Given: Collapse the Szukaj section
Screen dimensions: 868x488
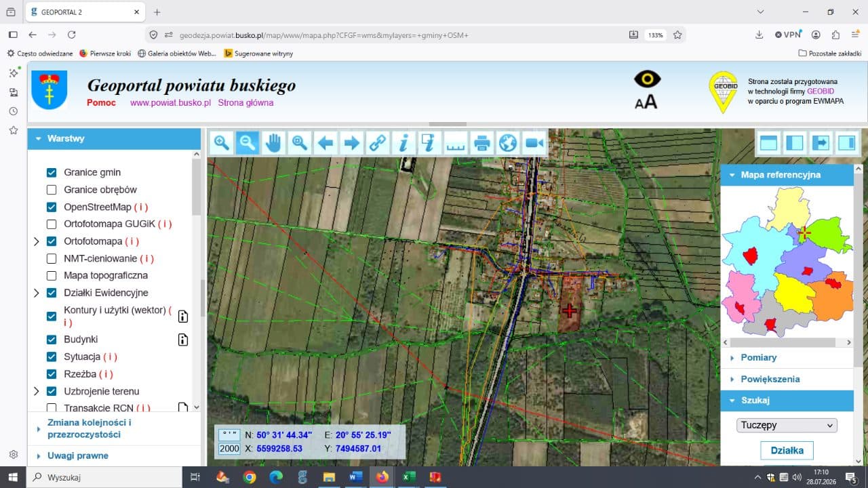Looking at the screenshot, I should 787,401.
